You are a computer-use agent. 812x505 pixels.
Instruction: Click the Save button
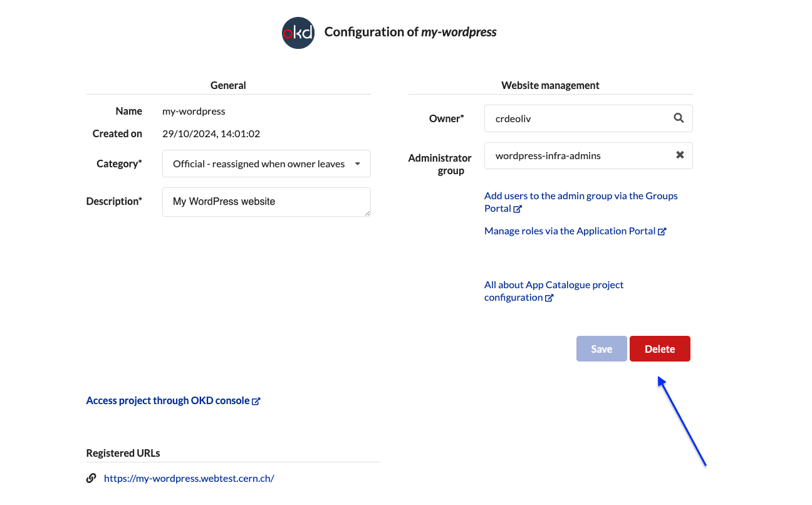[x=601, y=349]
